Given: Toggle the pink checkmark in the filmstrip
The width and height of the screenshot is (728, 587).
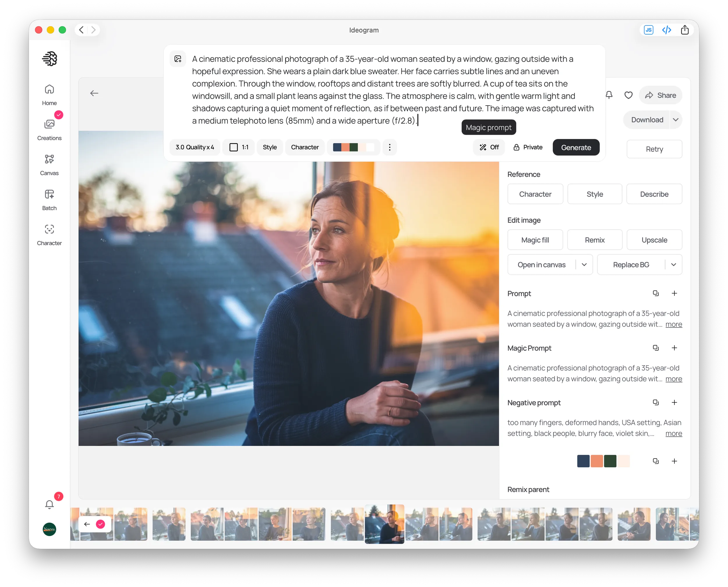Looking at the screenshot, I should click(100, 524).
